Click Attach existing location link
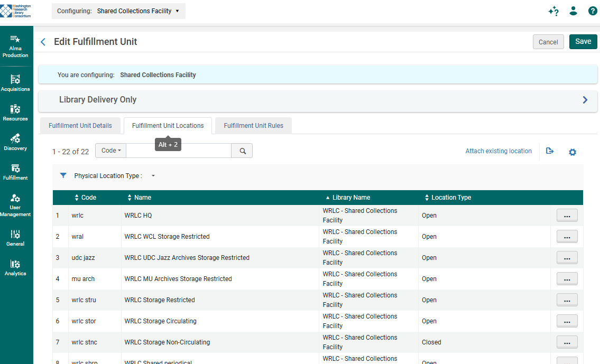Image resolution: width=600 pixels, height=364 pixels. click(x=498, y=151)
